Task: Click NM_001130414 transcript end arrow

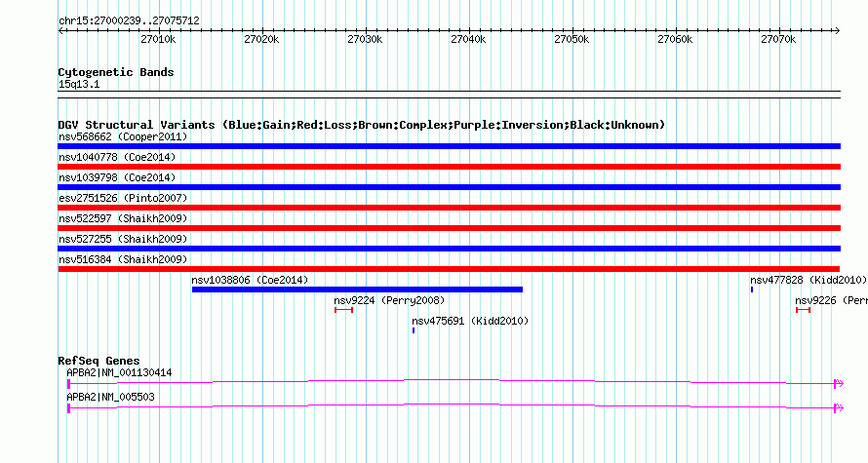Action: [839, 383]
